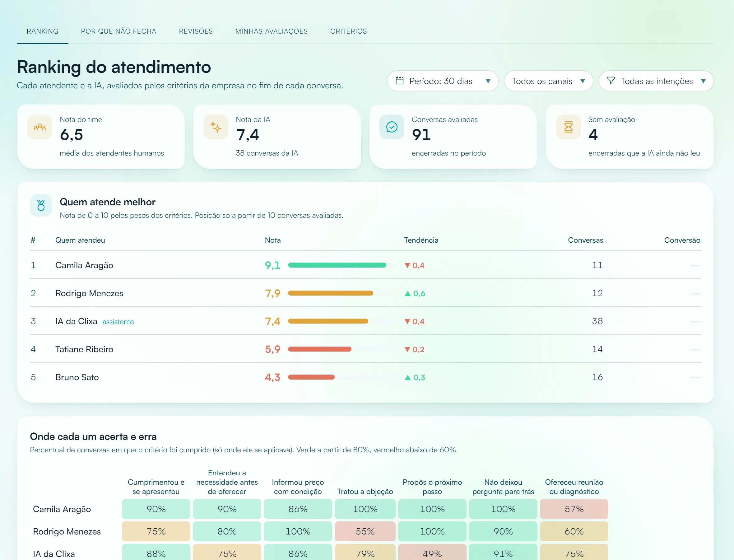Click the 38 conversations count for IA da Clixa
The height and width of the screenshot is (560, 734).
tap(597, 321)
